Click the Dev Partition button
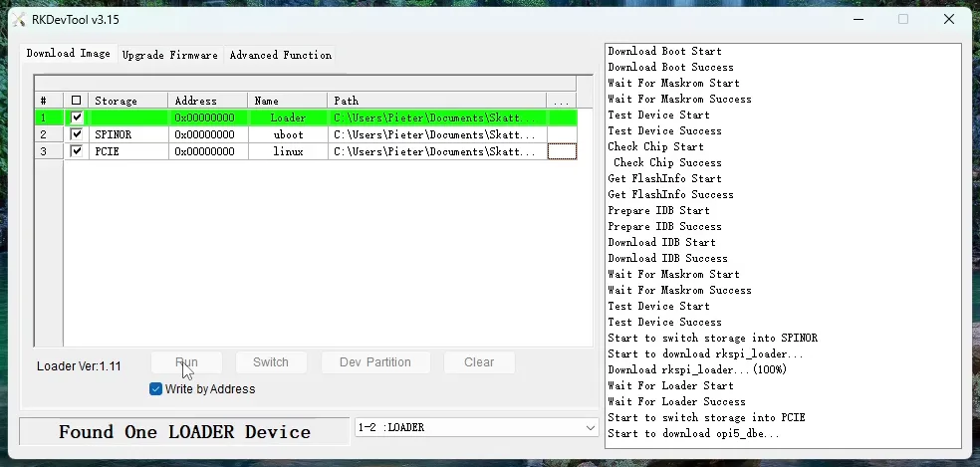The image size is (980, 467). [x=374, y=362]
